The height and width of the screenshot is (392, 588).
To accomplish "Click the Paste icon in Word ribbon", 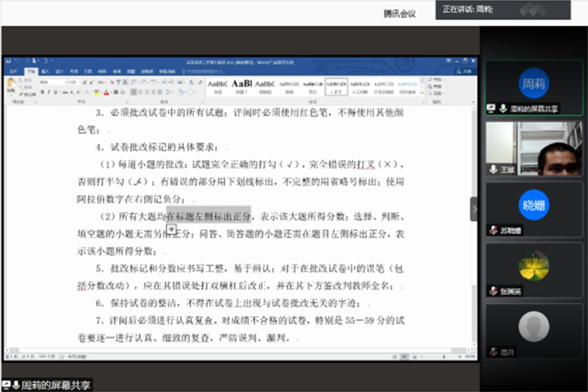I will click(11, 84).
